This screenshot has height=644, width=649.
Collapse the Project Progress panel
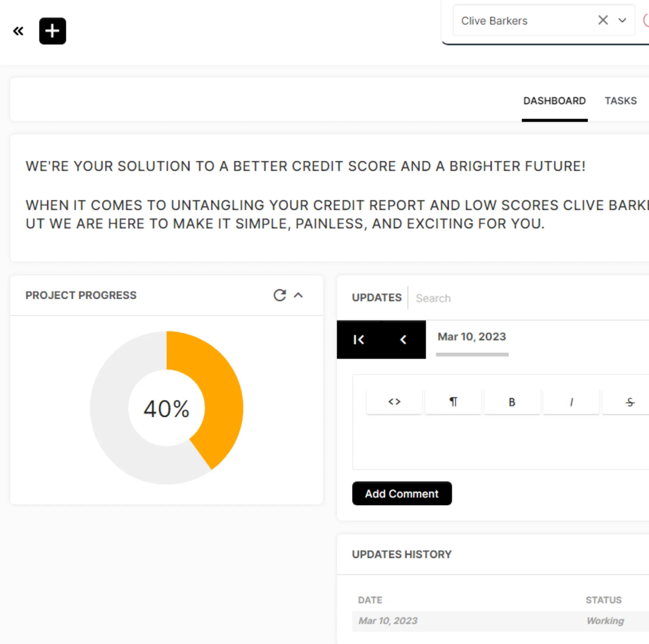pyautogui.click(x=299, y=295)
